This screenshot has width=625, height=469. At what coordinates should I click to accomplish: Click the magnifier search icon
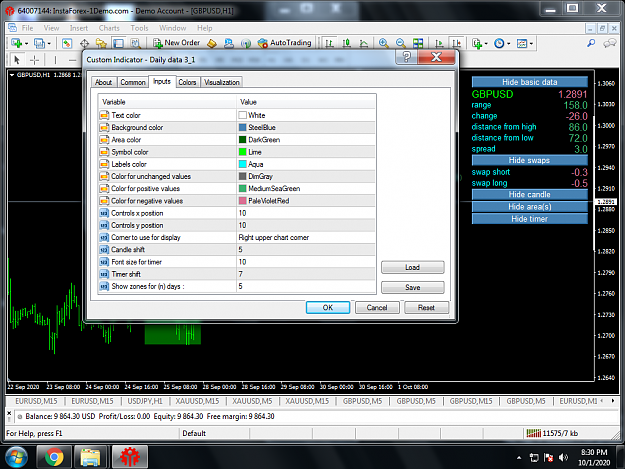[x=591, y=43]
